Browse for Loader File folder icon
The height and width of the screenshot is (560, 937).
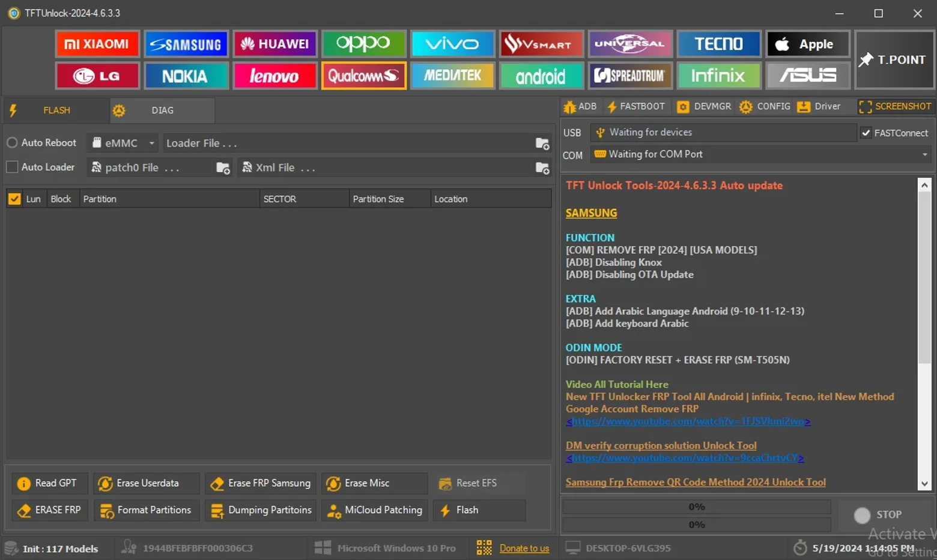[542, 143]
